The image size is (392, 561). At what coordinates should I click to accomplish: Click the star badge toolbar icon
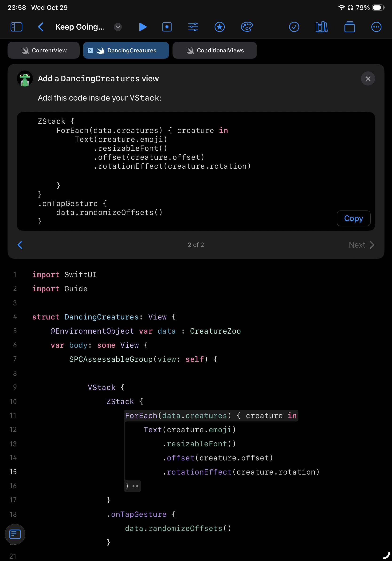220,27
